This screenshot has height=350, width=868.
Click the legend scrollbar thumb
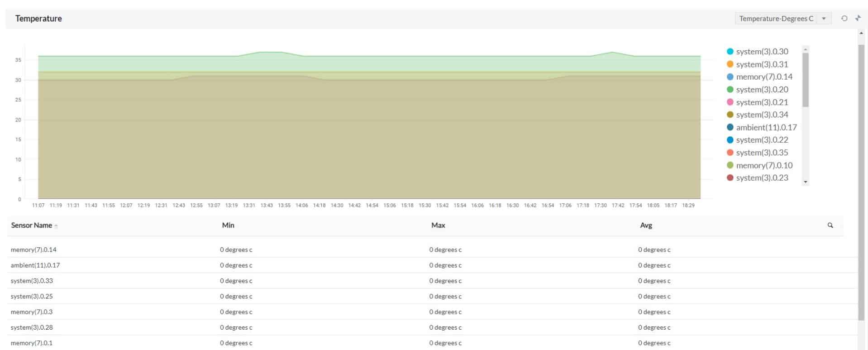point(805,80)
